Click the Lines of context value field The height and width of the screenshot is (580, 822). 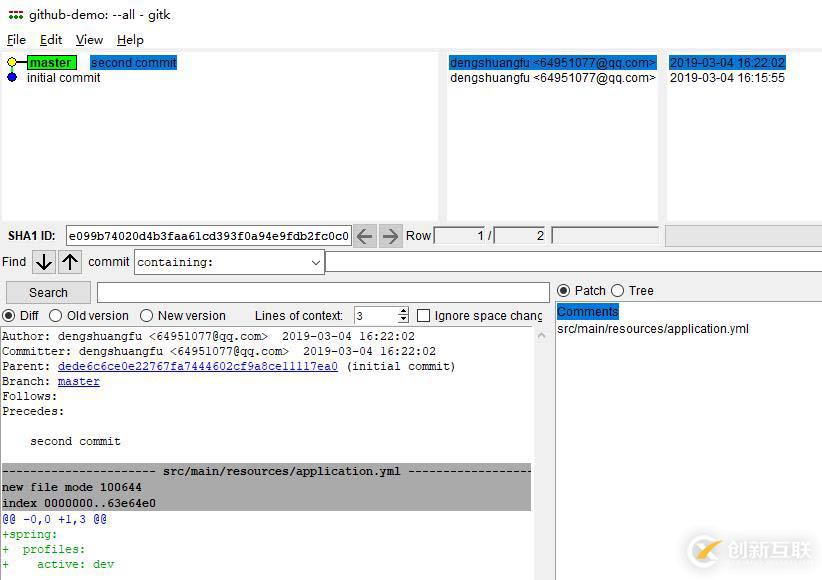tap(375, 316)
